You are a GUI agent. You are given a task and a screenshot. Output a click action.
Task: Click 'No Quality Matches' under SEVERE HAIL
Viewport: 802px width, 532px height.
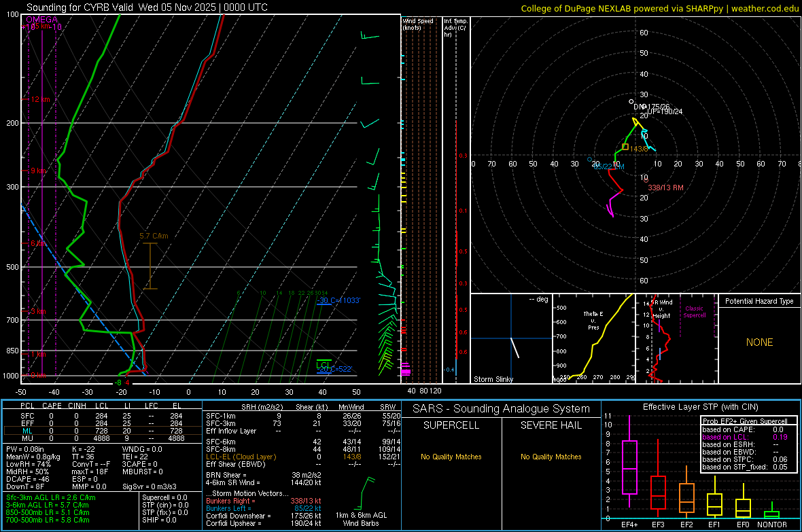tap(551, 457)
